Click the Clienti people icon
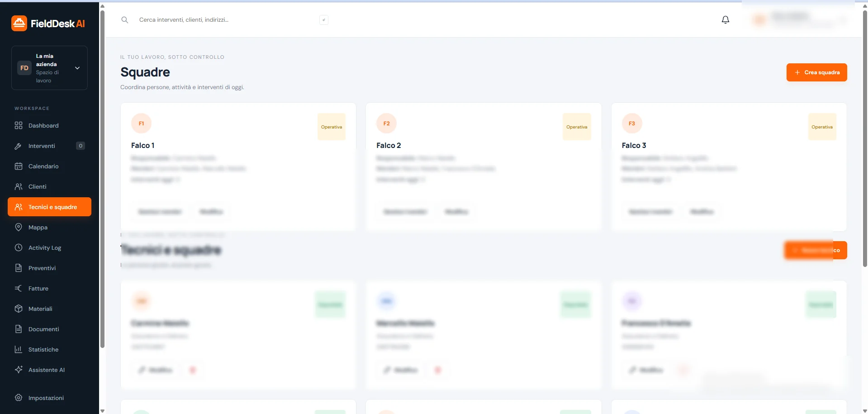868x414 pixels. coord(19,186)
